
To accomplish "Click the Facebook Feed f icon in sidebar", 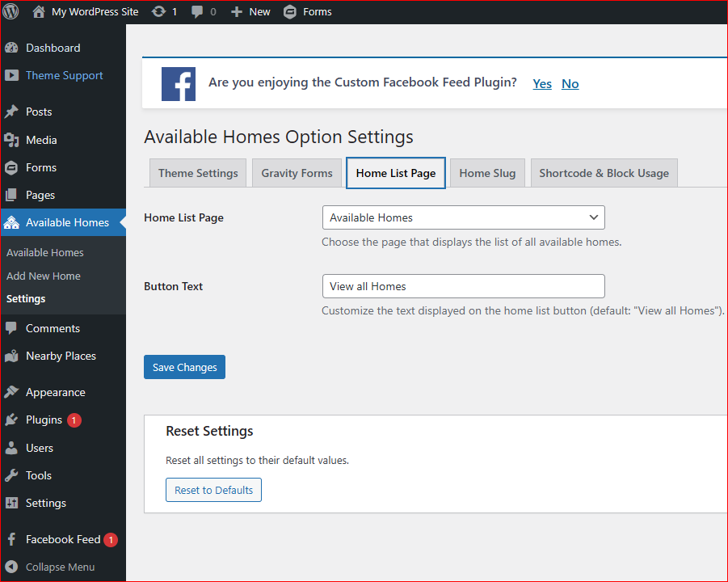I will pyautogui.click(x=11, y=539).
